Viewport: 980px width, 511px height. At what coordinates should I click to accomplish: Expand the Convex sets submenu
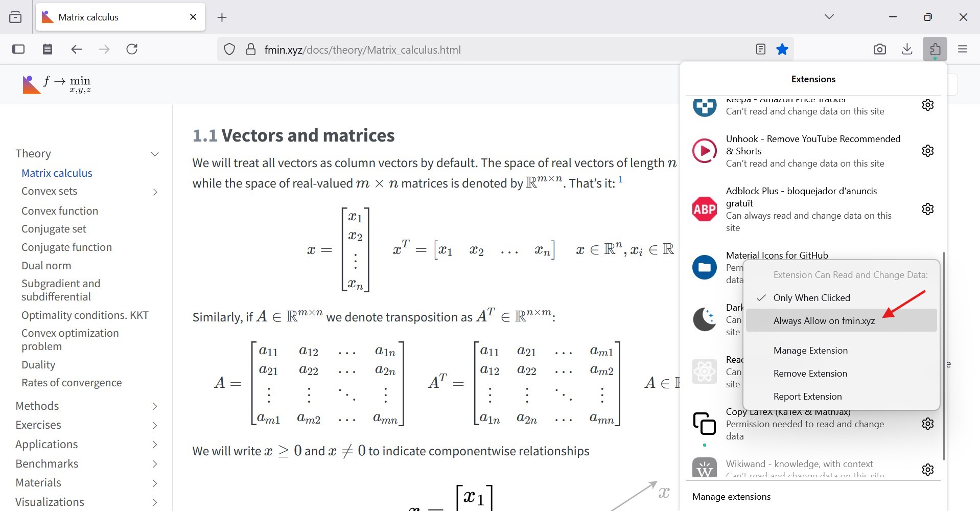[155, 192]
